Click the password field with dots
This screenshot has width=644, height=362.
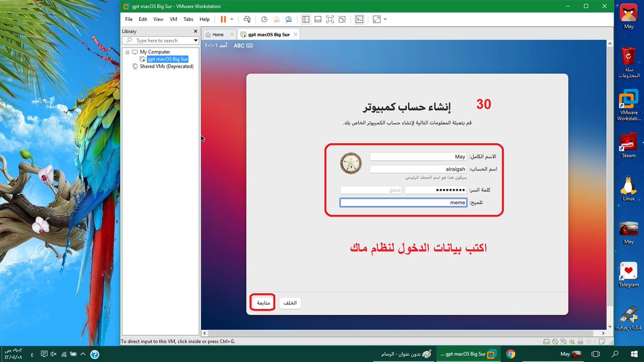[x=436, y=190]
